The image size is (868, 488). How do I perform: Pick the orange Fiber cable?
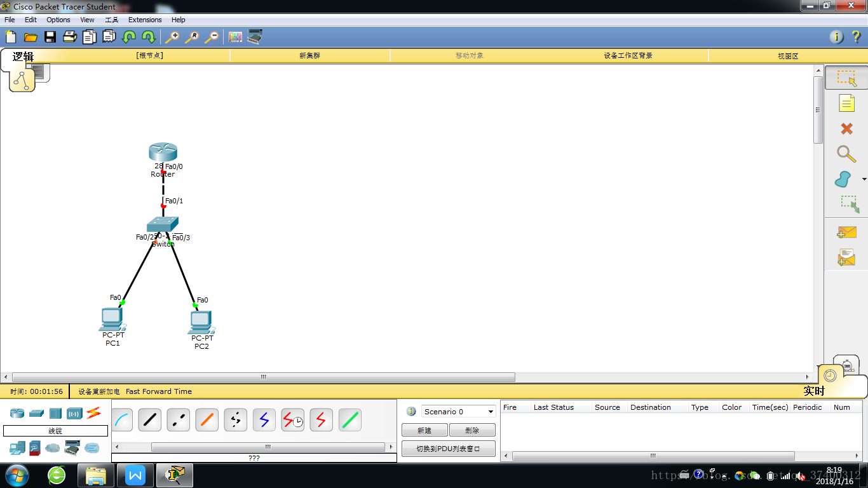[x=207, y=420]
